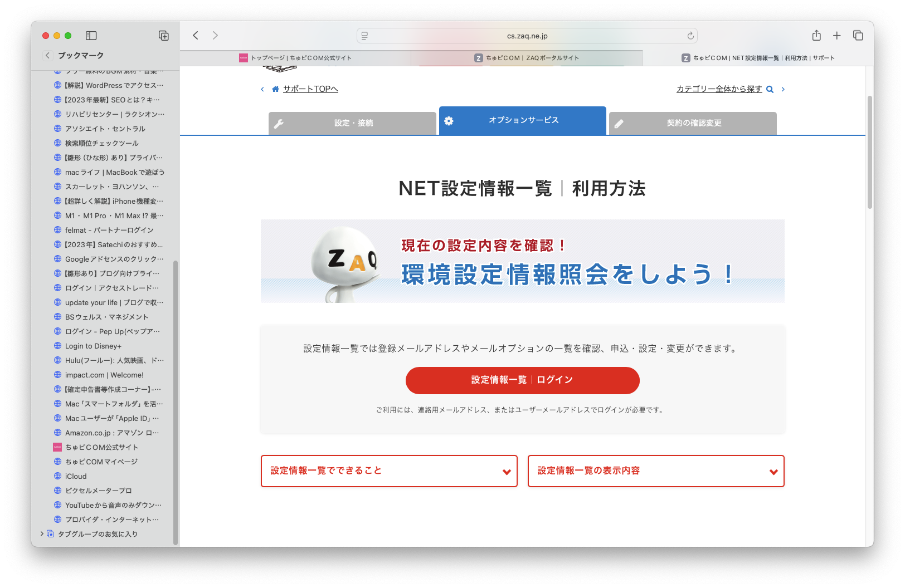This screenshot has width=905, height=588.
Task: Click the bookmarks sidebar scrollbar
Action: (x=176, y=403)
